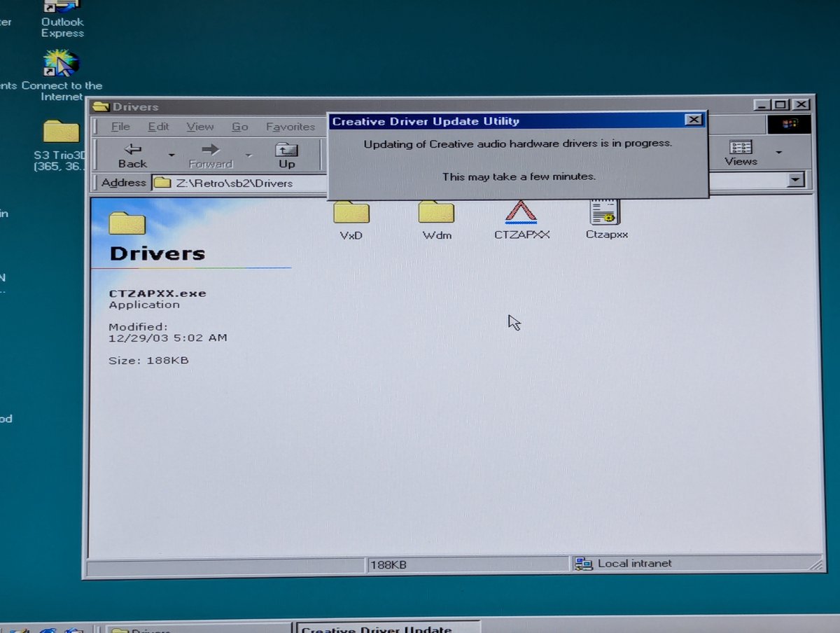
Task: Open the Views dropdown arrow
Action: [x=778, y=153]
